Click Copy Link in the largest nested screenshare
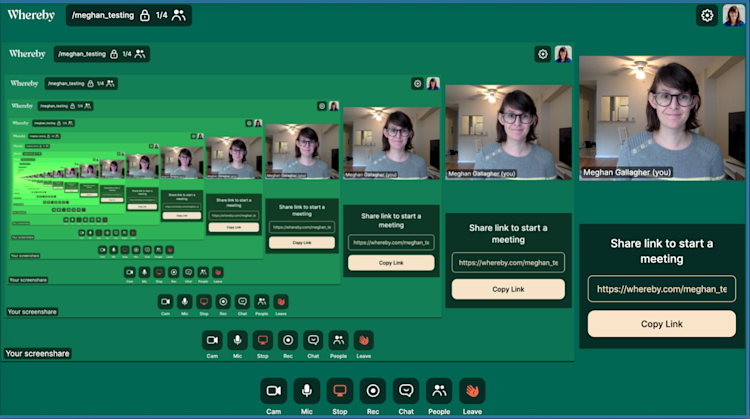Image resolution: width=750 pixels, height=419 pixels. 508,289
